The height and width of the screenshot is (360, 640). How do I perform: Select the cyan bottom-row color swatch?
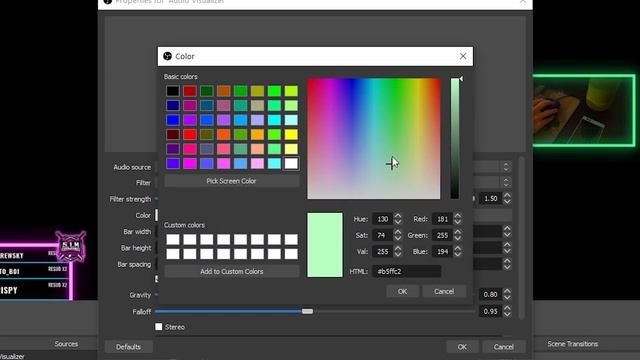pyautogui.click(x=274, y=163)
